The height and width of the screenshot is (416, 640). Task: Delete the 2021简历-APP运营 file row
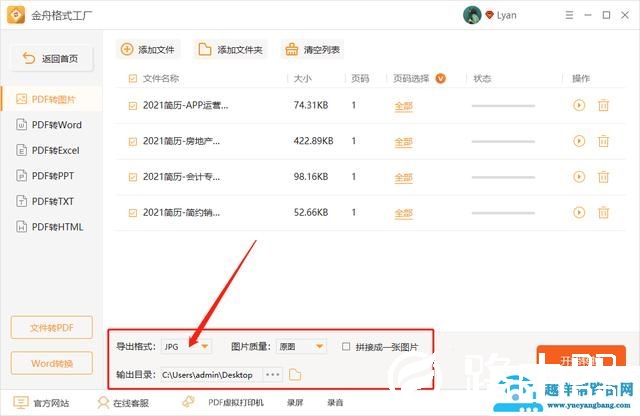coord(603,105)
